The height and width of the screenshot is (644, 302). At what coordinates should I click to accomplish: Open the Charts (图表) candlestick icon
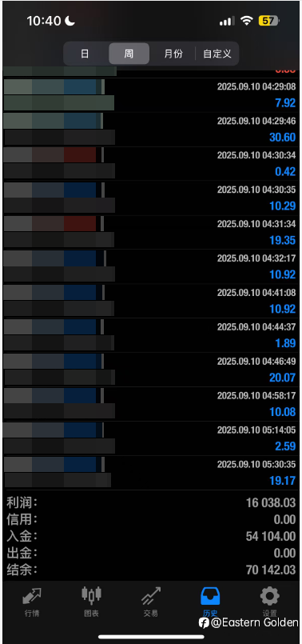tap(91, 595)
